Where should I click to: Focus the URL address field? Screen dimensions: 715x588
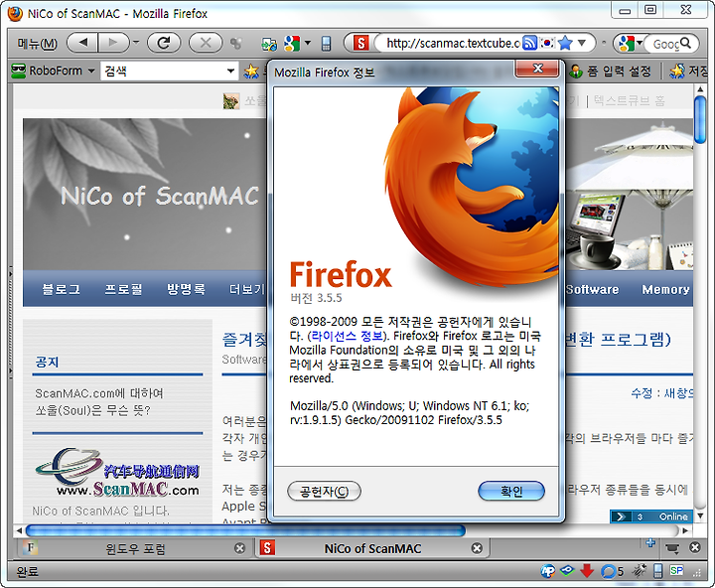click(x=453, y=44)
